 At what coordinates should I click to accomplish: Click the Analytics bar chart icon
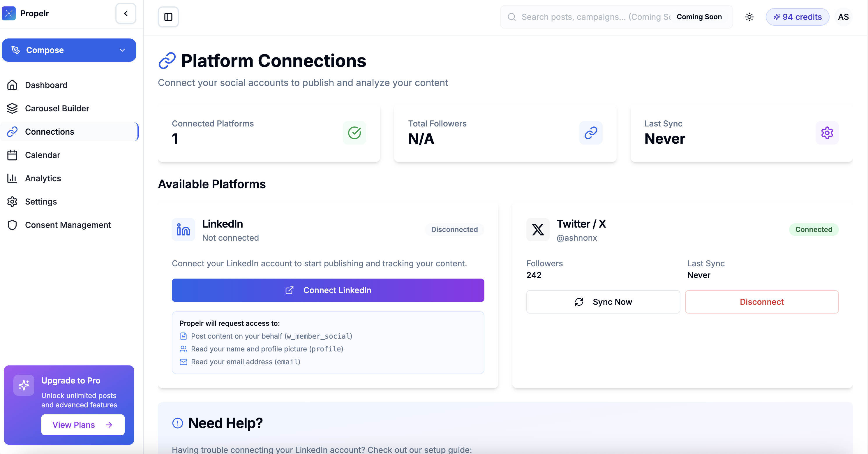pyautogui.click(x=12, y=178)
